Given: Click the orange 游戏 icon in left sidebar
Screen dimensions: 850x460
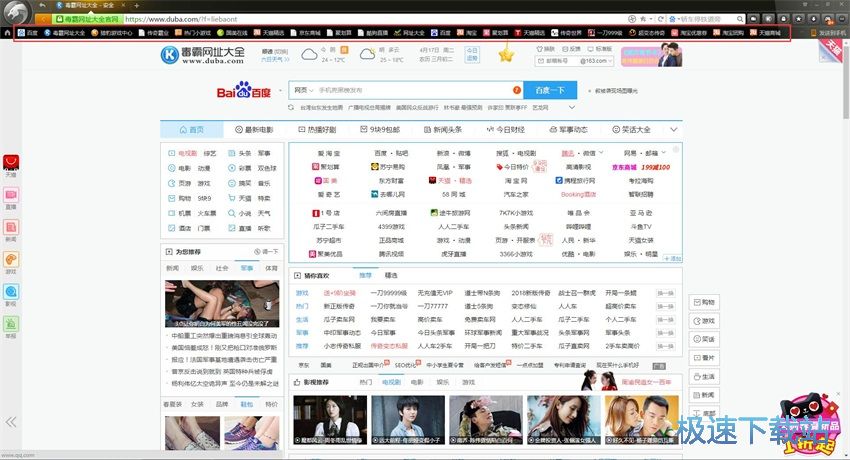Looking at the screenshot, I should click(x=11, y=260).
